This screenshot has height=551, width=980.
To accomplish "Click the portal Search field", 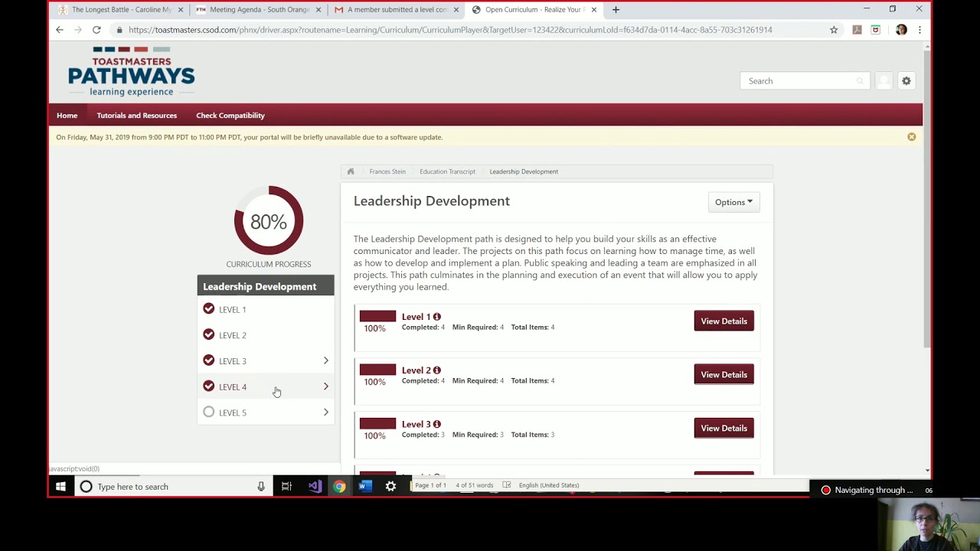I will pos(804,80).
